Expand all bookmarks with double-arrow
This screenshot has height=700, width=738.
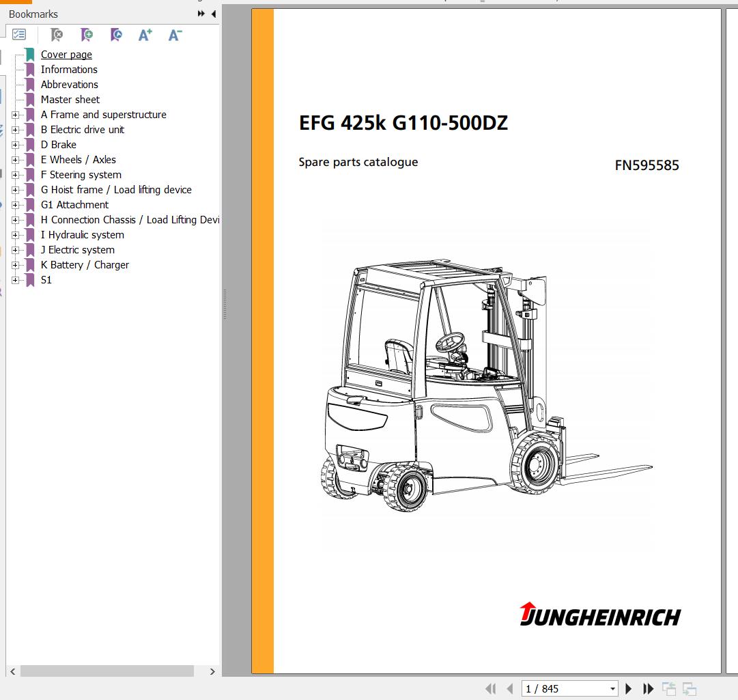pos(200,12)
